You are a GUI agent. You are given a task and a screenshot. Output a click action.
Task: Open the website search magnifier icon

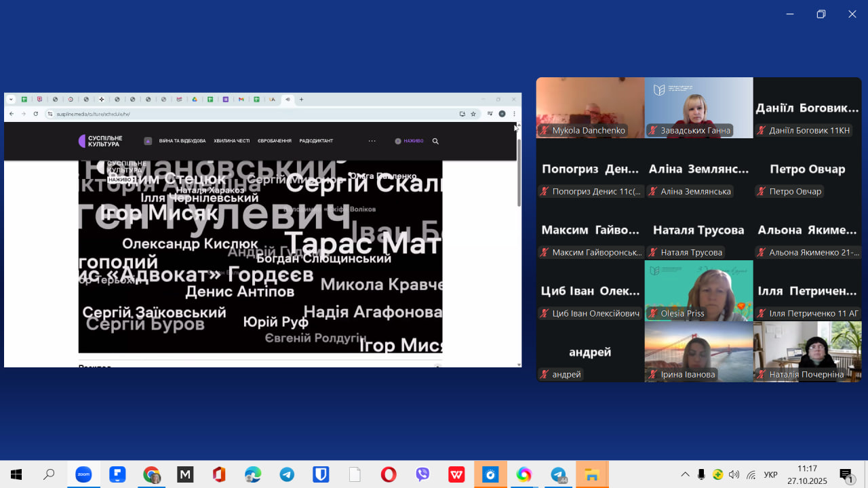coord(435,141)
